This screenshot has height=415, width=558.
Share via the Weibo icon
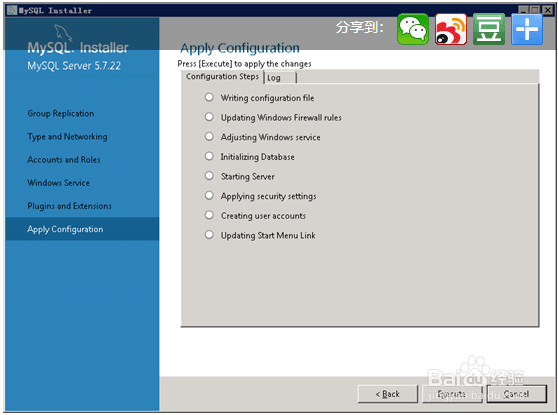click(451, 29)
